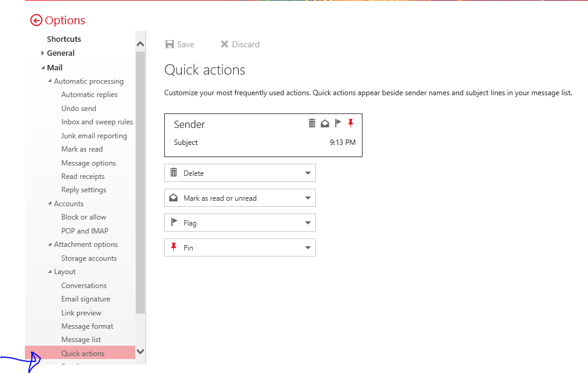The width and height of the screenshot is (588, 373).
Task: Open Automatic replies settings
Action: (89, 95)
